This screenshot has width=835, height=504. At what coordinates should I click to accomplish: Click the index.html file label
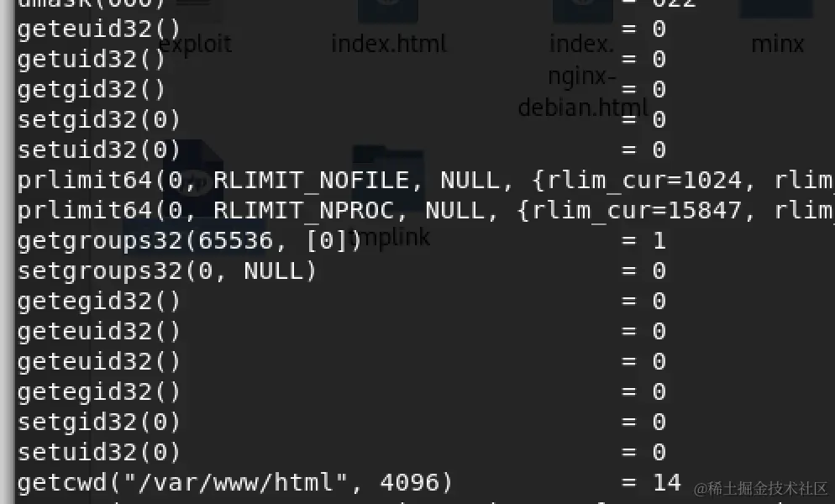pyautogui.click(x=389, y=44)
